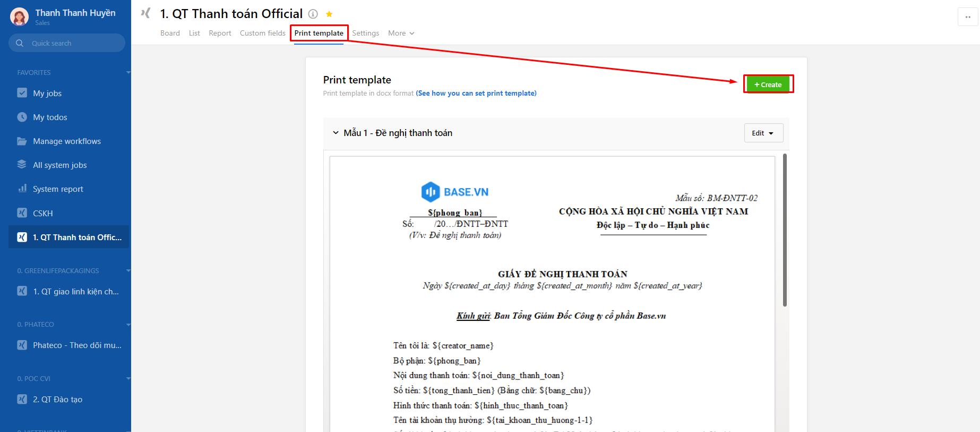980x432 pixels.
Task: Open Manage workflows in sidebar
Action: (x=68, y=141)
